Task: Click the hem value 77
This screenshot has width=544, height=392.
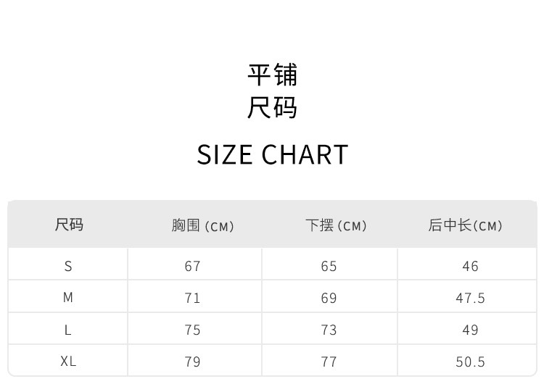Action: [x=329, y=362]
